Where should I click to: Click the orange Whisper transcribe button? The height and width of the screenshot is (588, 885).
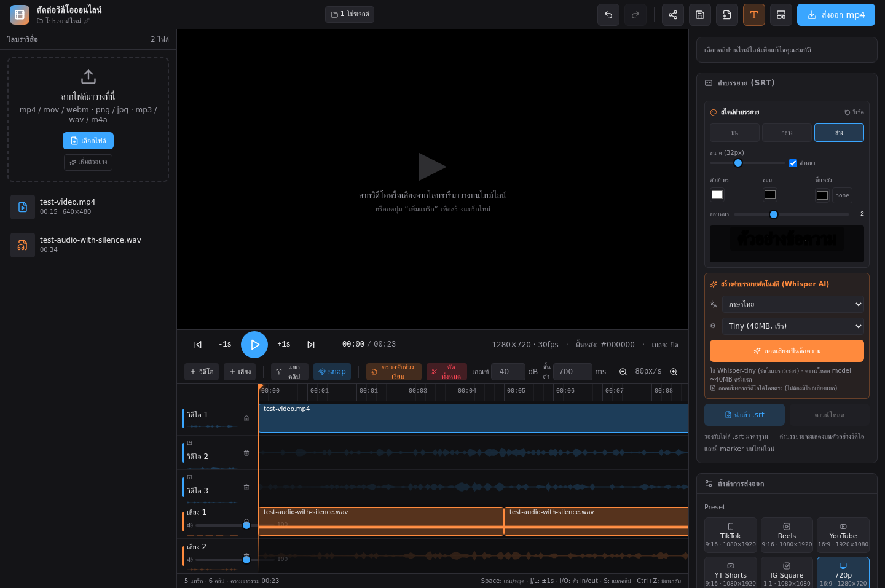787,351
